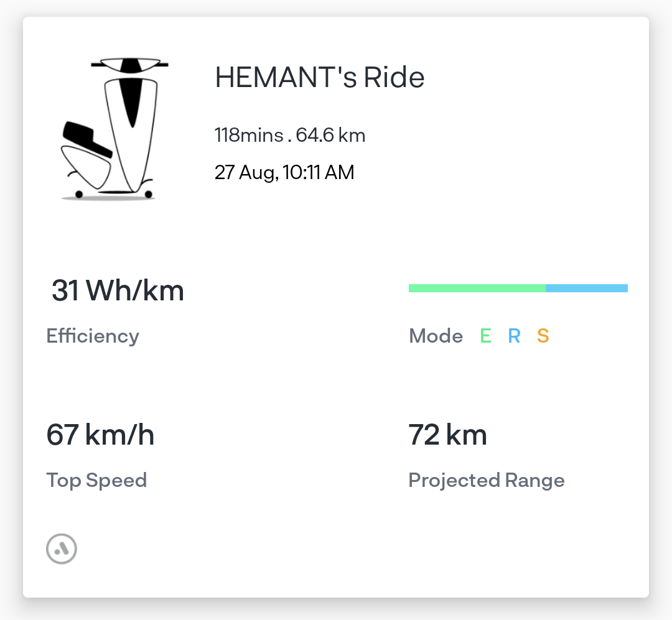Click the 27 Aug, 10:11 AM timestamp

coord(284,173)
